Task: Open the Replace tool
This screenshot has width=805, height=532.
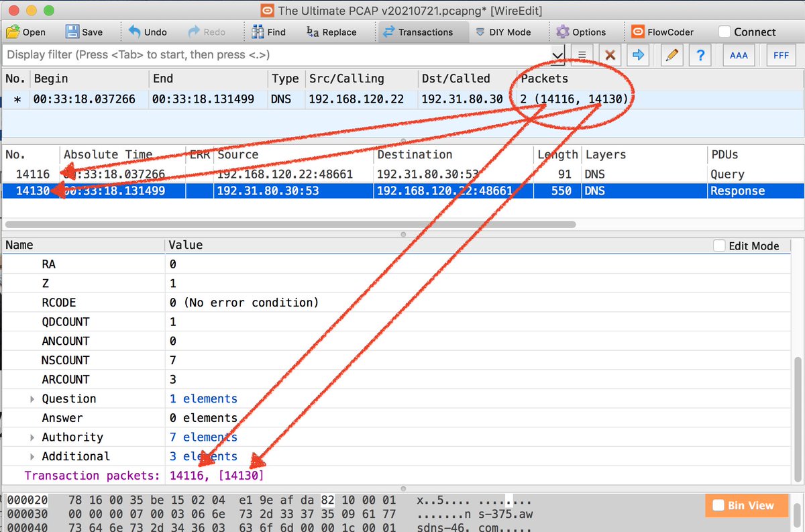Action: [331, 32]
